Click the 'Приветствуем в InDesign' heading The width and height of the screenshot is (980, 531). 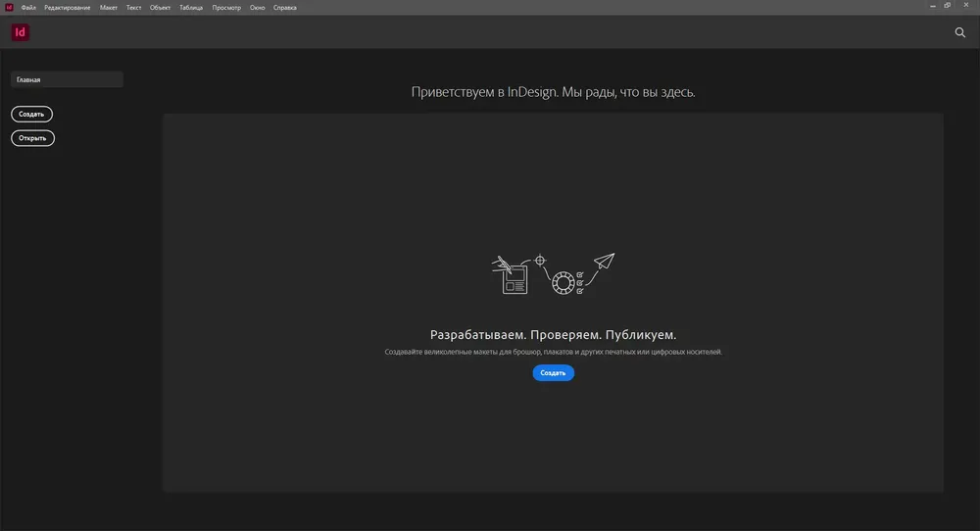point(553,92)
